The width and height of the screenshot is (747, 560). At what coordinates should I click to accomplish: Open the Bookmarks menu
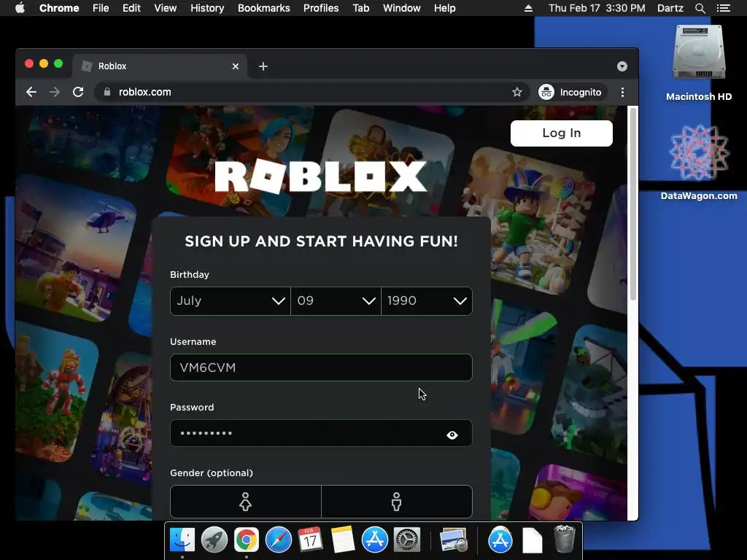[x=264, y=8]
